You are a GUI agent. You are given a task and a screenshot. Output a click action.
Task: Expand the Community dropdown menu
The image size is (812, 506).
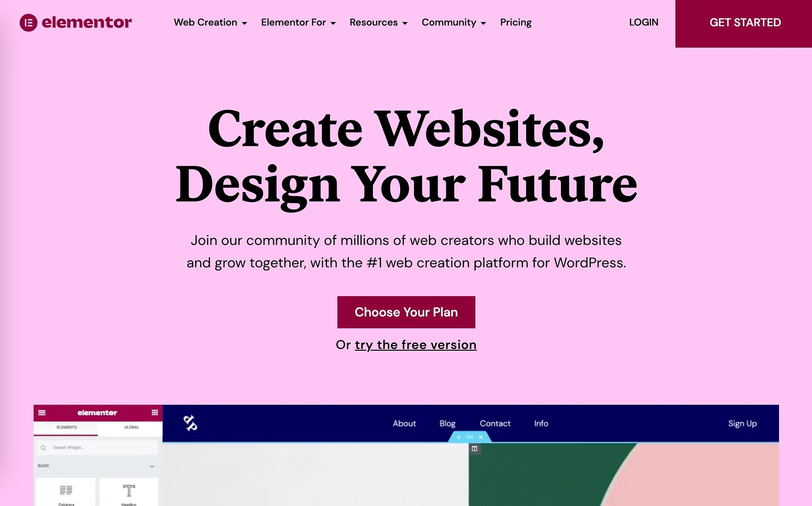coord(453,22)
